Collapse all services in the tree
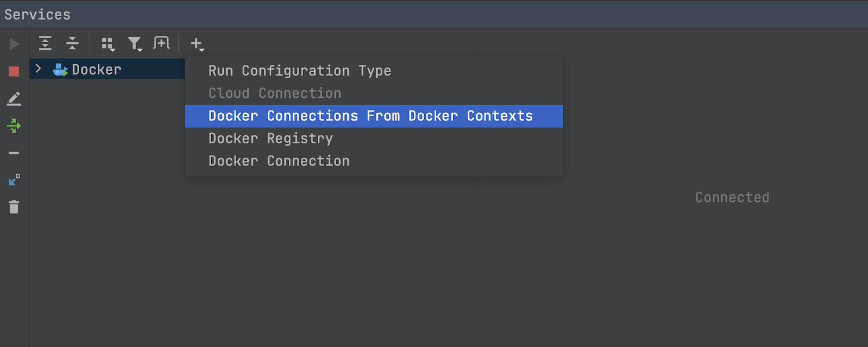This screenshot has width=868, height=347. pyautogui.click(x=72, y=43)
